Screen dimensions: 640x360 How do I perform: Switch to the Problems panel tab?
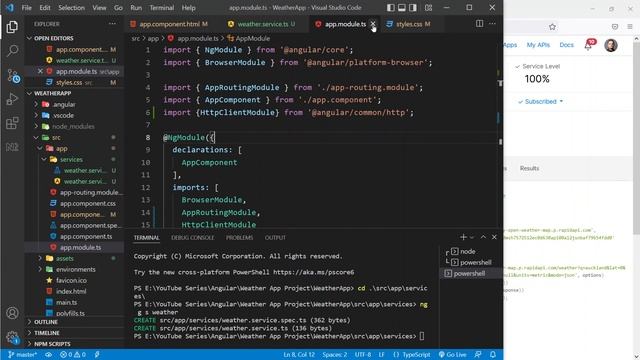(240, 238)
